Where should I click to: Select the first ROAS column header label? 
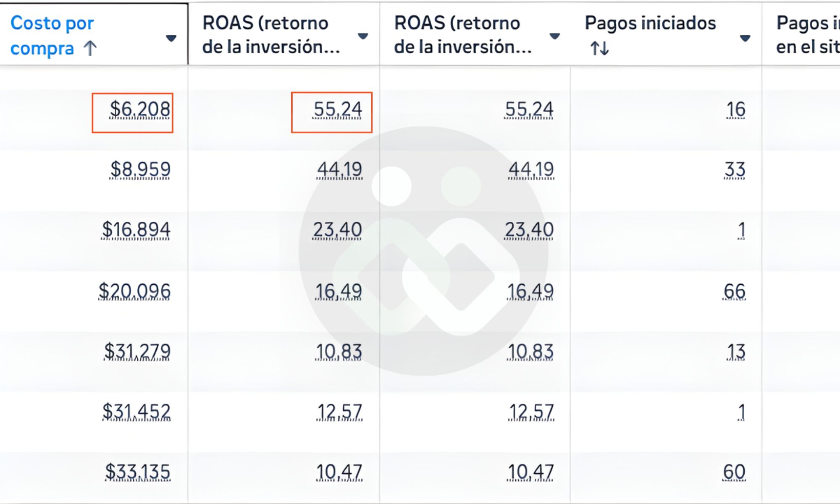pyautogui.click(x=270, y=35)
